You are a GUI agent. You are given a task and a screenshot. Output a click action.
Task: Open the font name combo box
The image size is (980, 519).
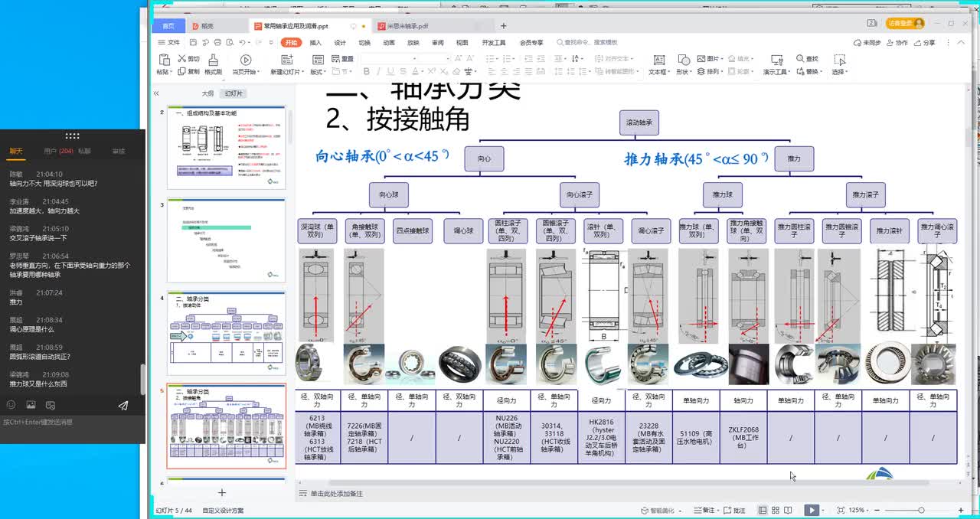pos(389,59)
